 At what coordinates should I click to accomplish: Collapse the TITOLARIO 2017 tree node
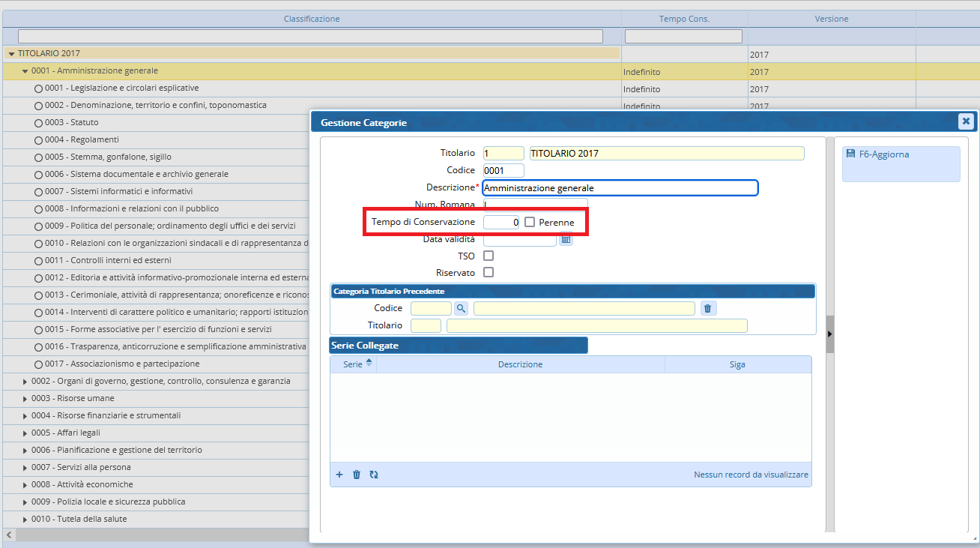11,54
